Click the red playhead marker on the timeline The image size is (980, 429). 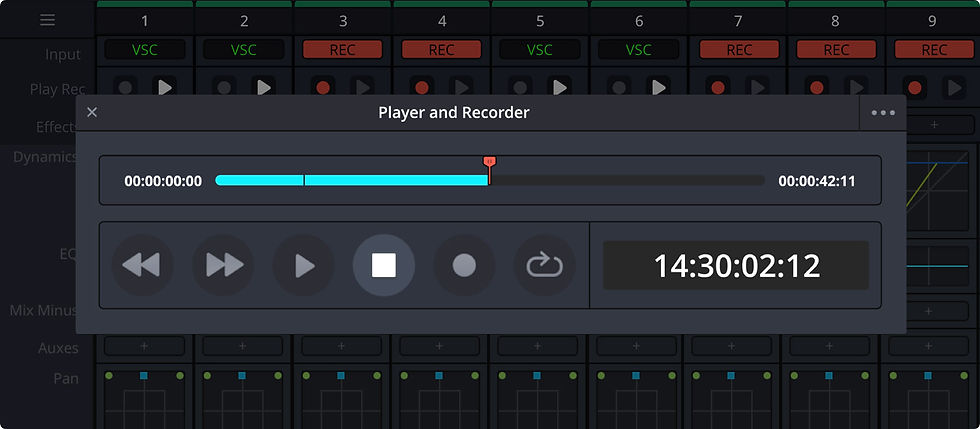point(489,162)
